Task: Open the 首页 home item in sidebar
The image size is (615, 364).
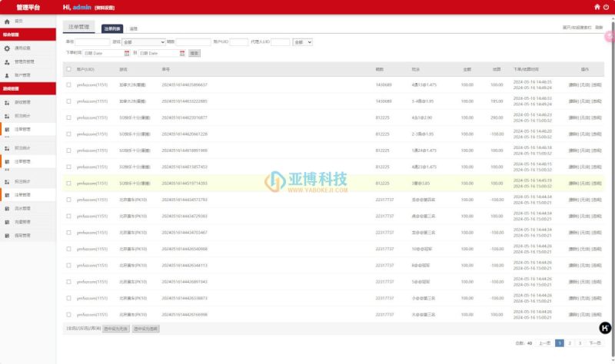Action: [28, 22]
